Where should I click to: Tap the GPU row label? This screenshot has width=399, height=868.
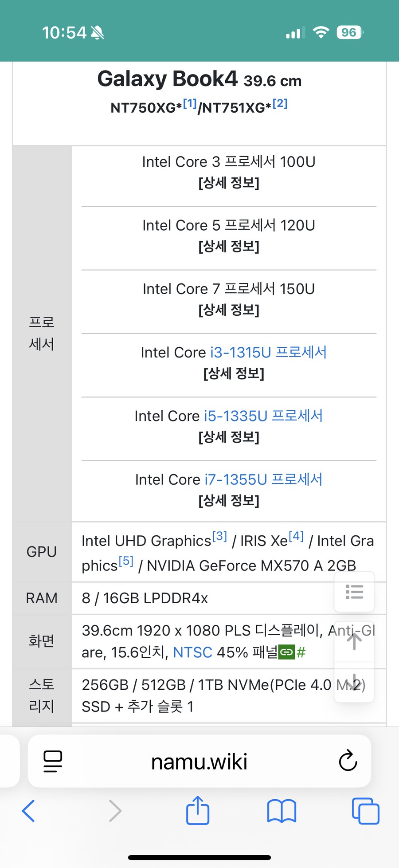pos(42,552)
